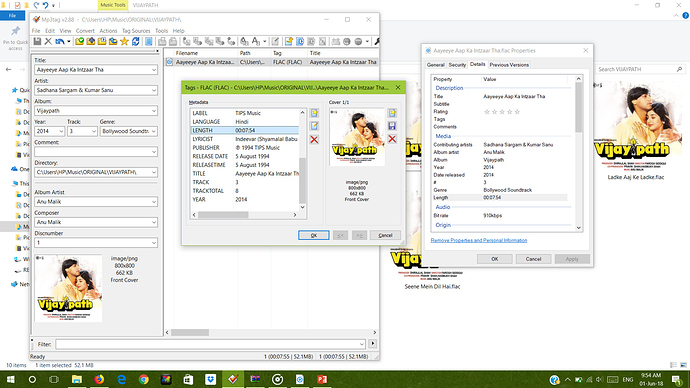Viewport: 690px width, 388px height.
Task: Select the PUBLISHER metadata row
Action: [x=245, y=148]
